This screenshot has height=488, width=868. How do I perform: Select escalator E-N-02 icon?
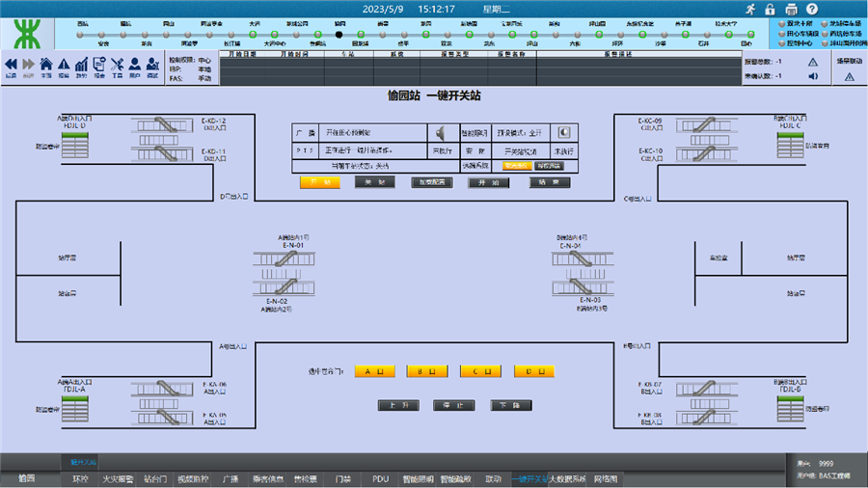point(284,286)
